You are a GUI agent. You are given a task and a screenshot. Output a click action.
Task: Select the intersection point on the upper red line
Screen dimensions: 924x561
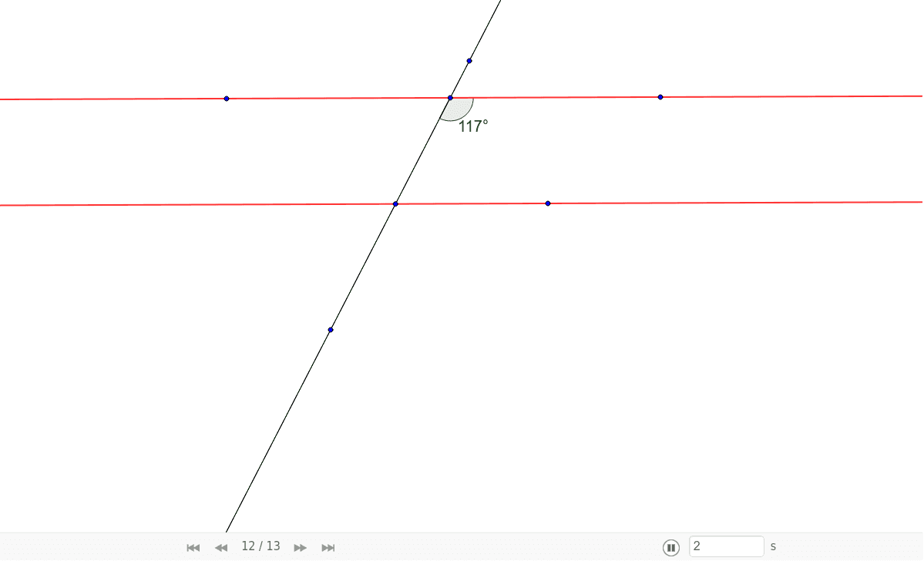450,98
